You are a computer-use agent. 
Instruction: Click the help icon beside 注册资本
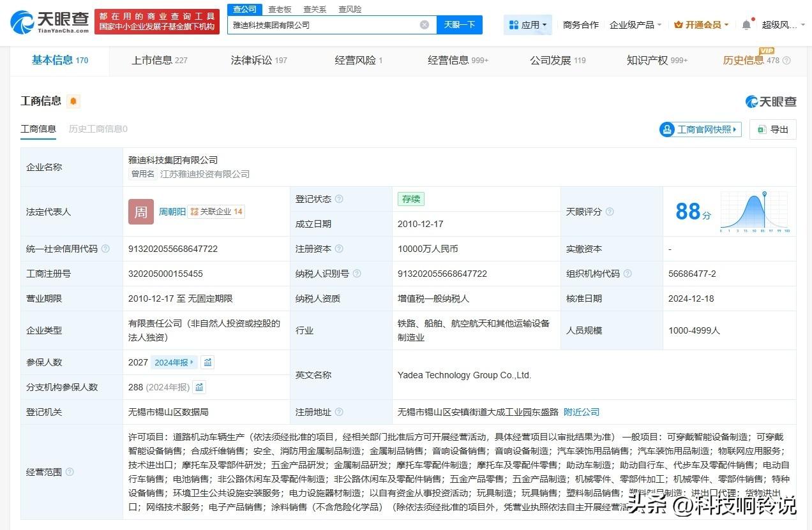[339, 249]
